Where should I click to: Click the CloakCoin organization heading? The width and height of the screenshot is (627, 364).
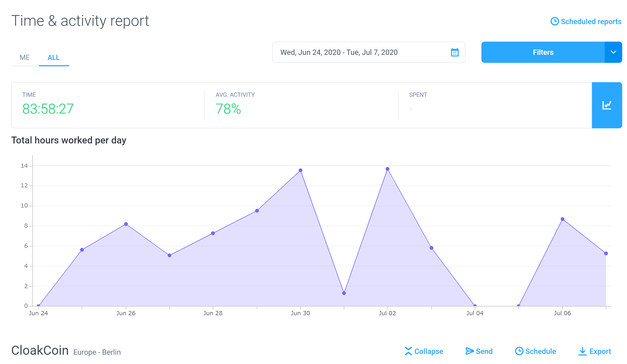[40, 350]
